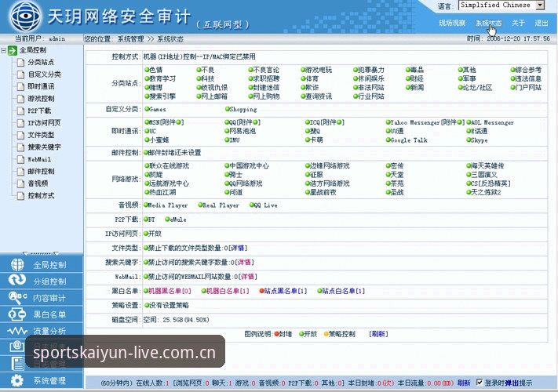Click 刷新 link in the legend row
Image resolution: width=558 pixels, height=392 pixels.
coord(378,334)
